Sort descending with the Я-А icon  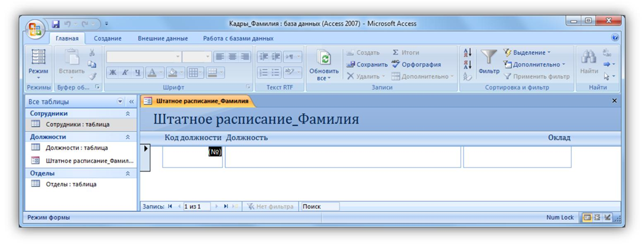pyautogui.click(x=468, y=64)
